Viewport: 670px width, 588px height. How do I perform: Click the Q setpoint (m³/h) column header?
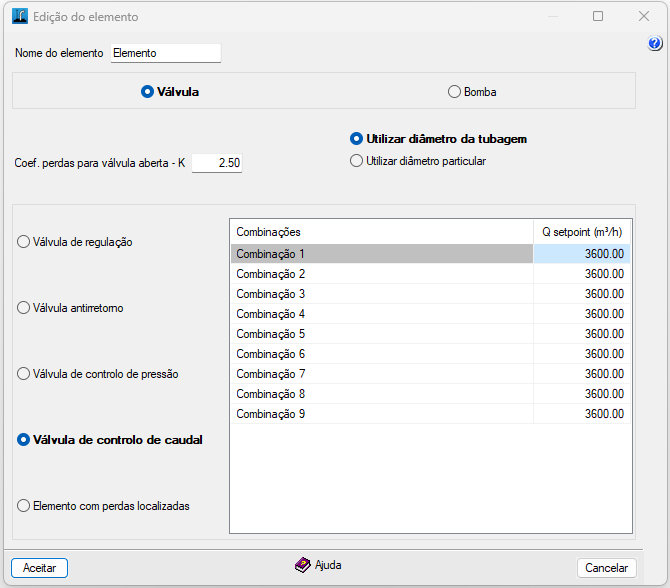point(582,232)
